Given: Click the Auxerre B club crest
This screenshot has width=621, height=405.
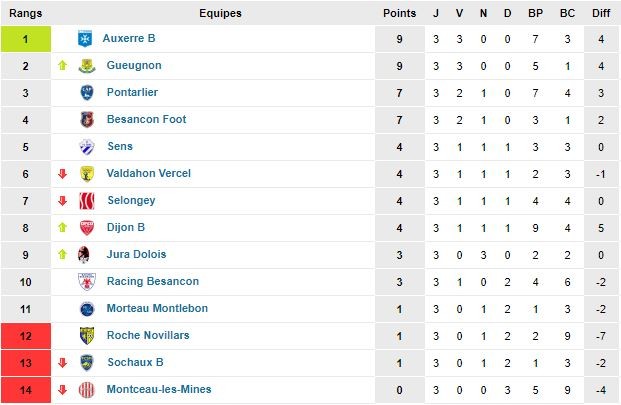Looking at the screenshot, I should click(85, 38).
